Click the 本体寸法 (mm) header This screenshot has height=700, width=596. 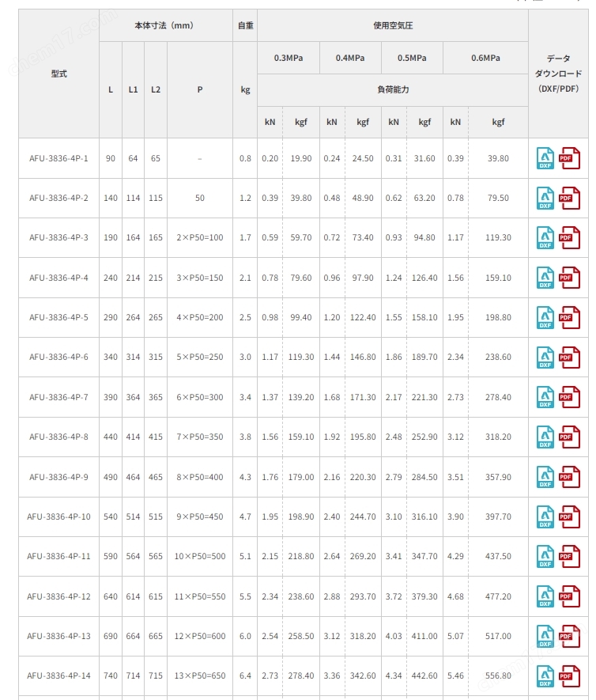pyautogui.click(x=166, y=25)
